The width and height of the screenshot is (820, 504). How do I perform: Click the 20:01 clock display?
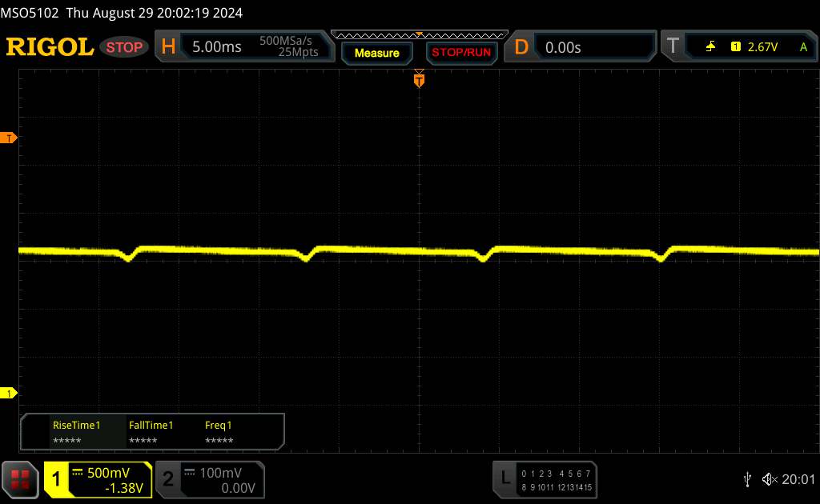coord(798,479)
